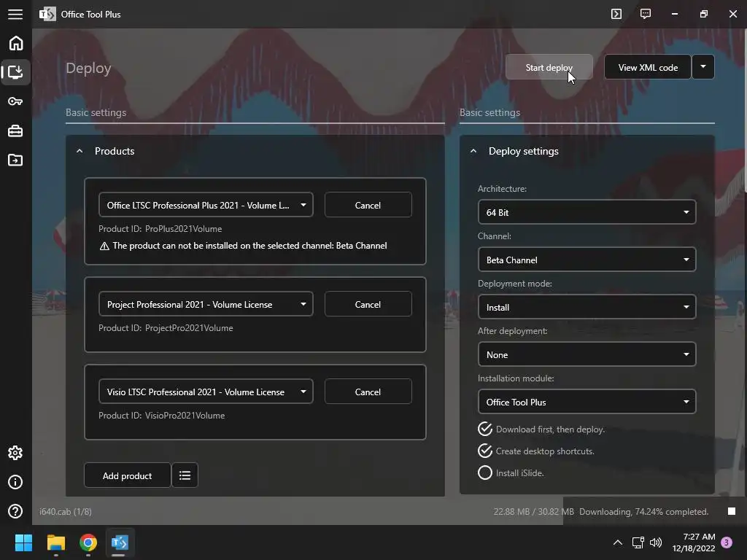Open Project Professional 2021 product dropdown
The width and height of the screenshot is (747, 560).
click(206, 304)
